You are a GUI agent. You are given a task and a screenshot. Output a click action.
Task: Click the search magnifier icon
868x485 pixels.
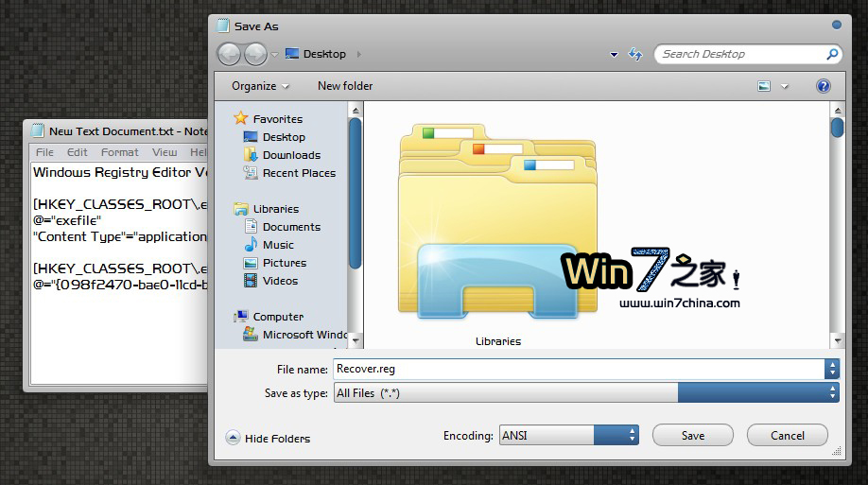832,55
